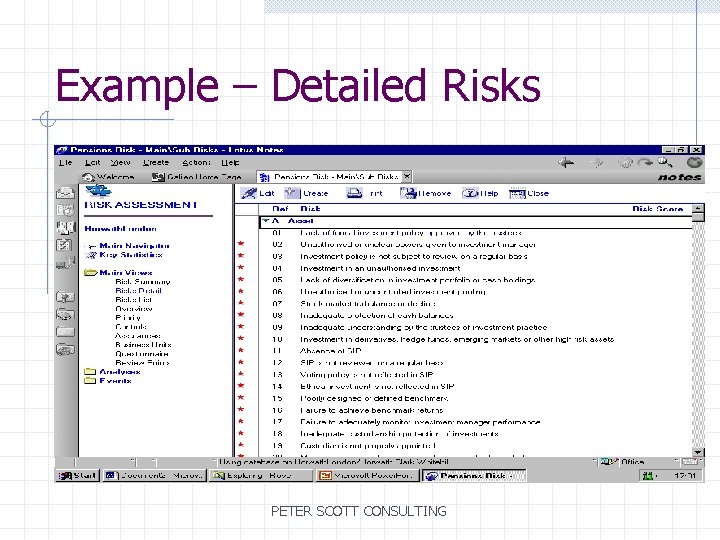The width and height of the screenshot is (720, 540).
Task: Select the Priority view
Action: (128, 318)
